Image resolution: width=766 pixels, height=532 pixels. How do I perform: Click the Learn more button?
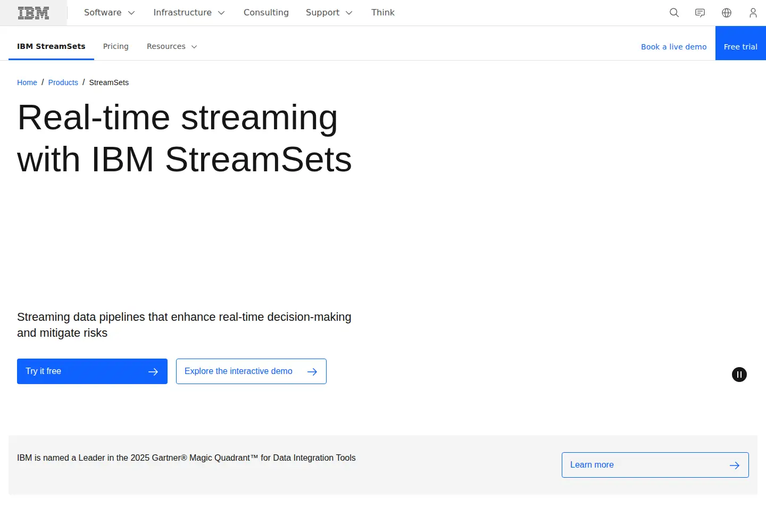tap(655, 465)
